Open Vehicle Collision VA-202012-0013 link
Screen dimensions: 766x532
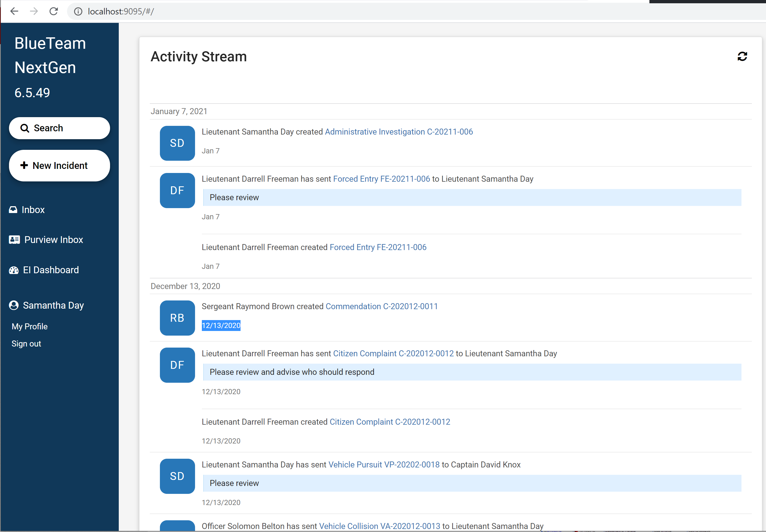coord(380,526)
